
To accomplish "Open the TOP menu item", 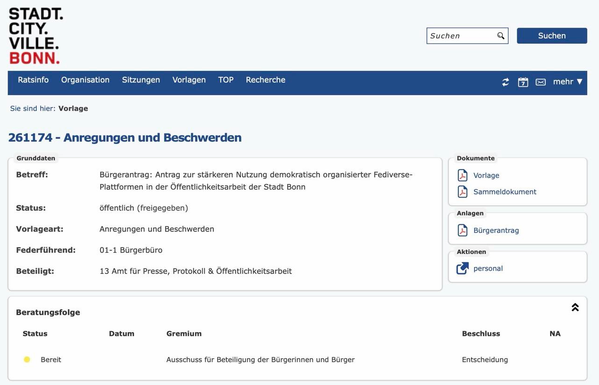I will tap(226, 80).
